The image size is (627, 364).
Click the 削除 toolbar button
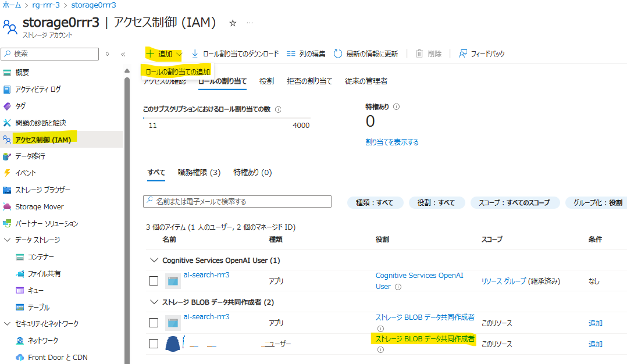(x=428, y=53)
